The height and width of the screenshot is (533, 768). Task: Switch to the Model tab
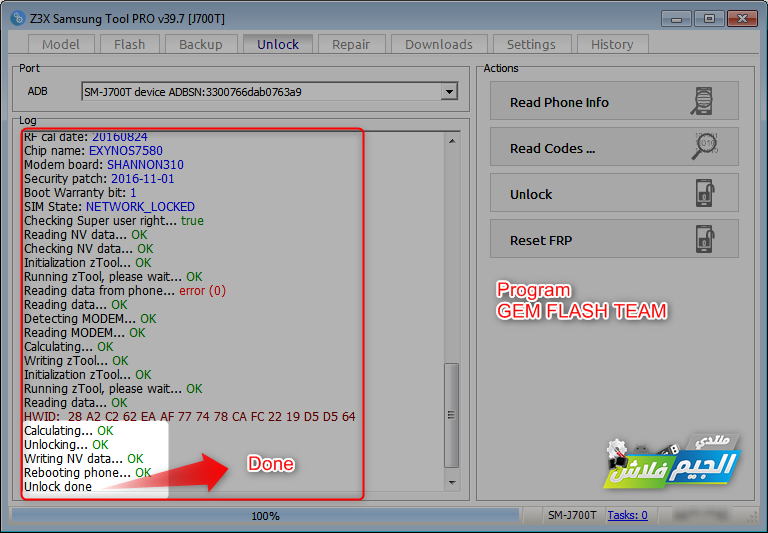click(61, 44)
